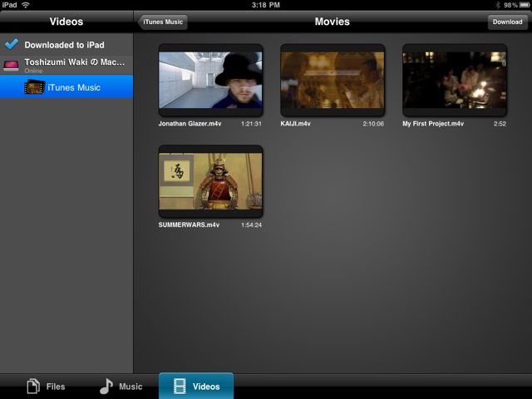This screenshot has width=532, height=399.
Task: Tap the Videos film icon in bottom bar
Action: pos(180,386)
